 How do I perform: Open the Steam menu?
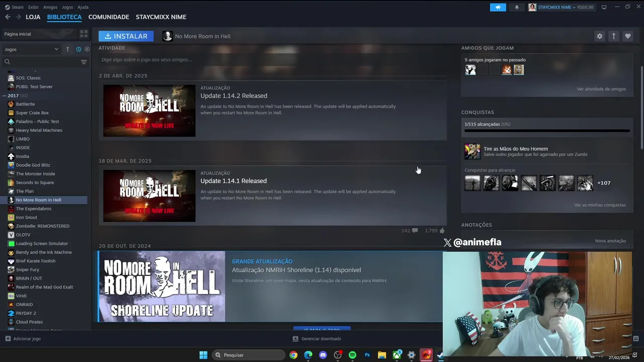click(x=14, y=7)
